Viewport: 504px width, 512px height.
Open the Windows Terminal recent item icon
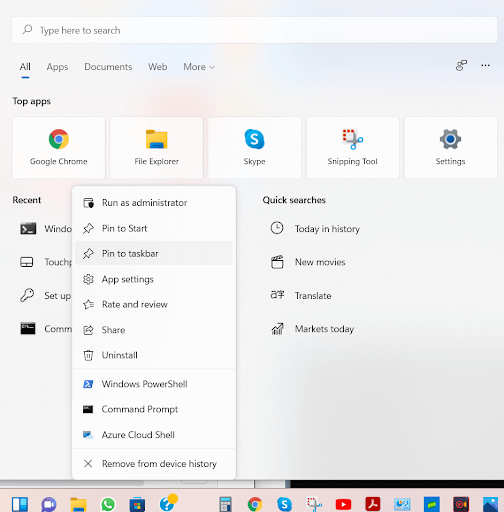28,229
